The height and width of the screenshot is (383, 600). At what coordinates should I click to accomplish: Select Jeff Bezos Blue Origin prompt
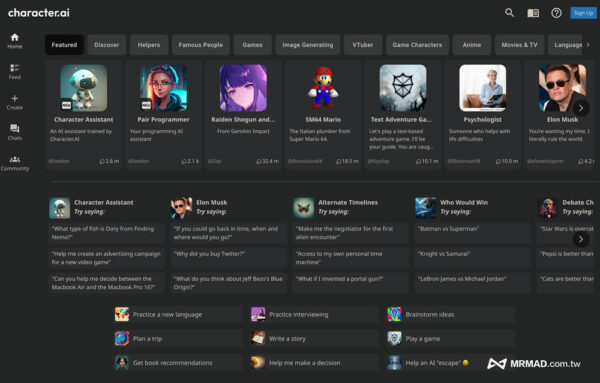228,283
